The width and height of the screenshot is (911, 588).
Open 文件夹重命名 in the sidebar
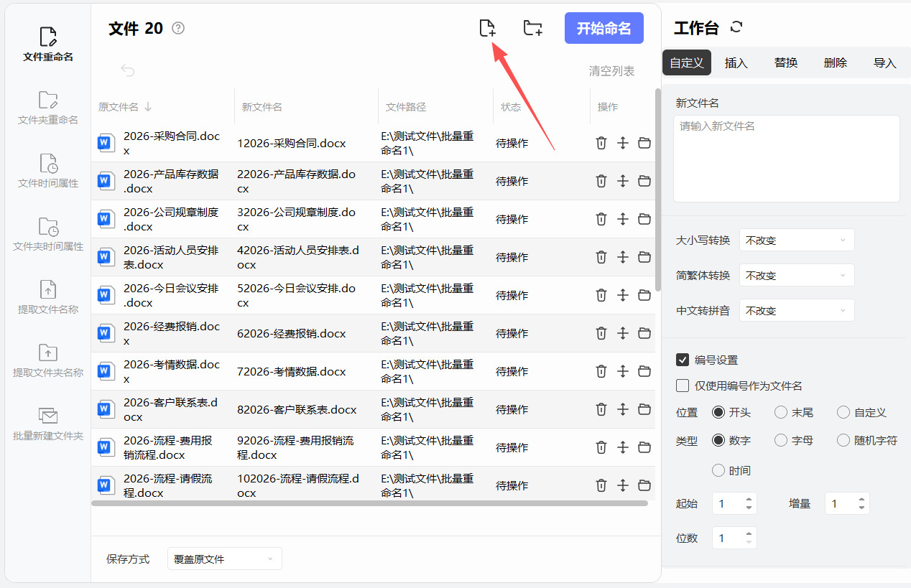[48, 108]
